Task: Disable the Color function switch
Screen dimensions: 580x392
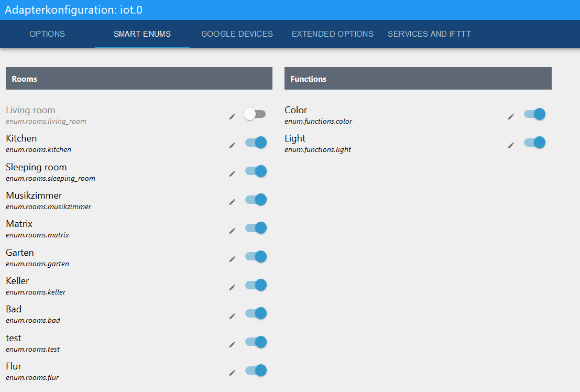Action: (x=534, y=114)
